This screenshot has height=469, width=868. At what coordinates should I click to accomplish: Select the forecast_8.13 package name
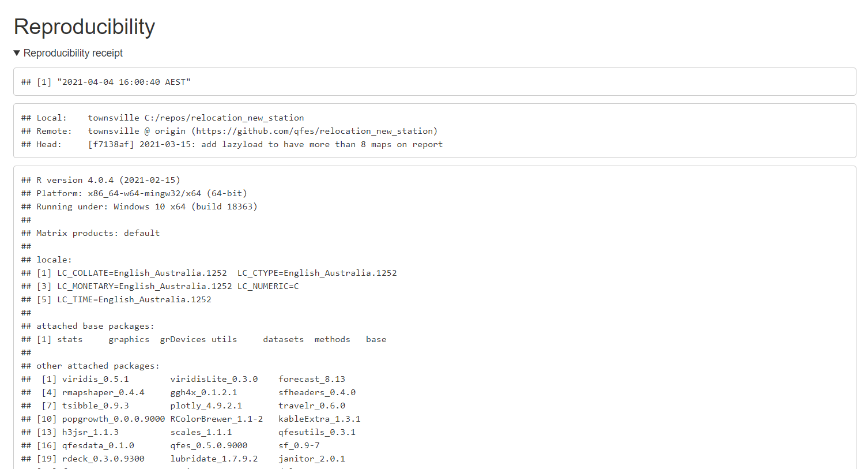click(312, 378)
